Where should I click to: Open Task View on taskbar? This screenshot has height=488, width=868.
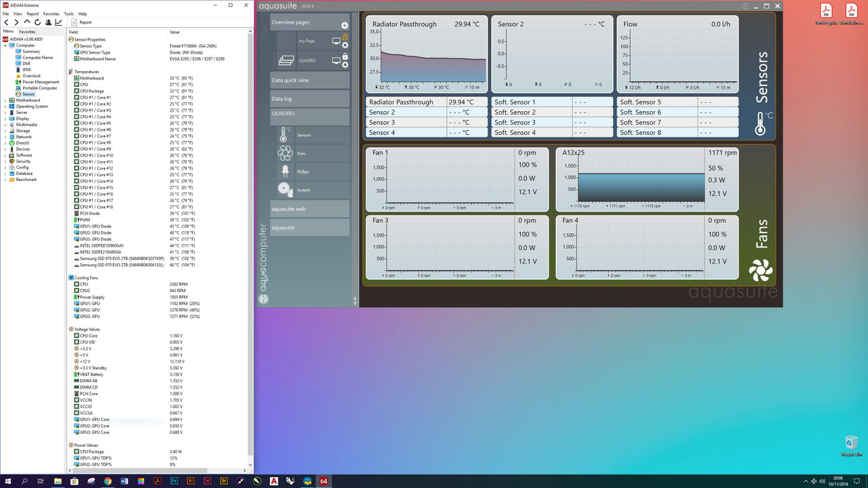41,481
